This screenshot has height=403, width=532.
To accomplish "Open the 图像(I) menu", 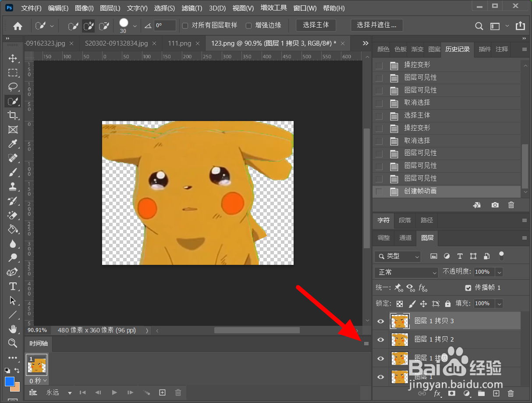I will (84, 8).
